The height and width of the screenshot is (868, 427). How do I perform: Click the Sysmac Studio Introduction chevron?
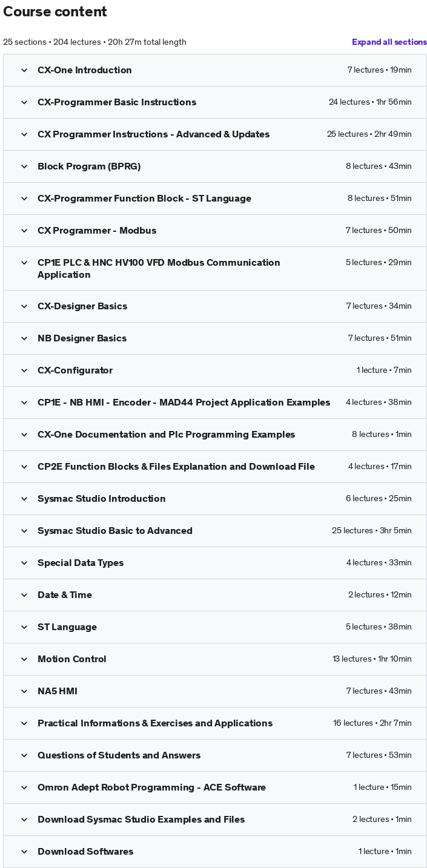24,499
